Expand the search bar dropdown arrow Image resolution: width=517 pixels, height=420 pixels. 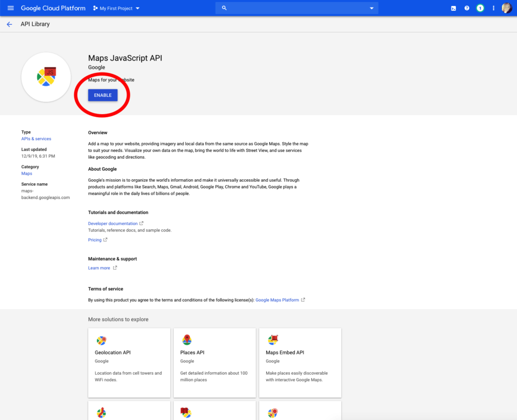tap(372, 8)
